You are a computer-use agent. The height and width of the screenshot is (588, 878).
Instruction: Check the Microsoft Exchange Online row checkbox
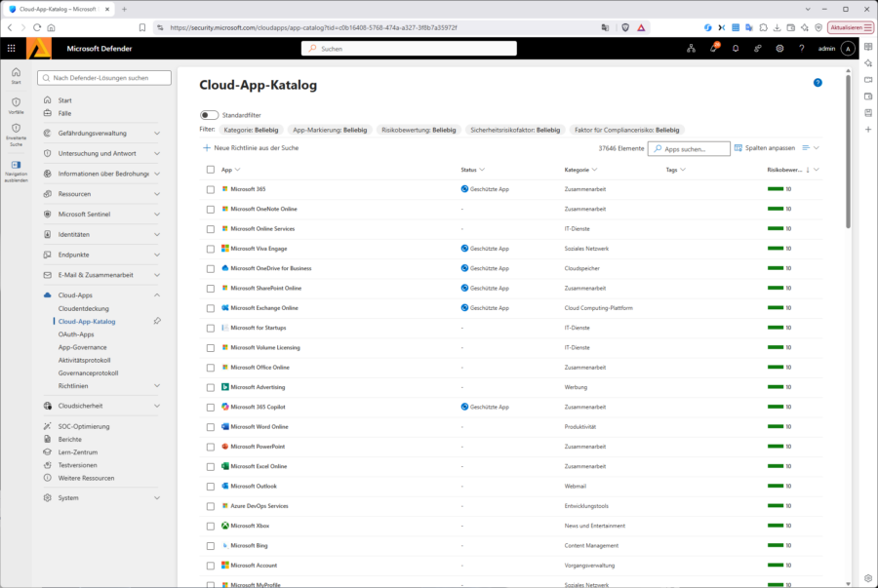(211, 308)
